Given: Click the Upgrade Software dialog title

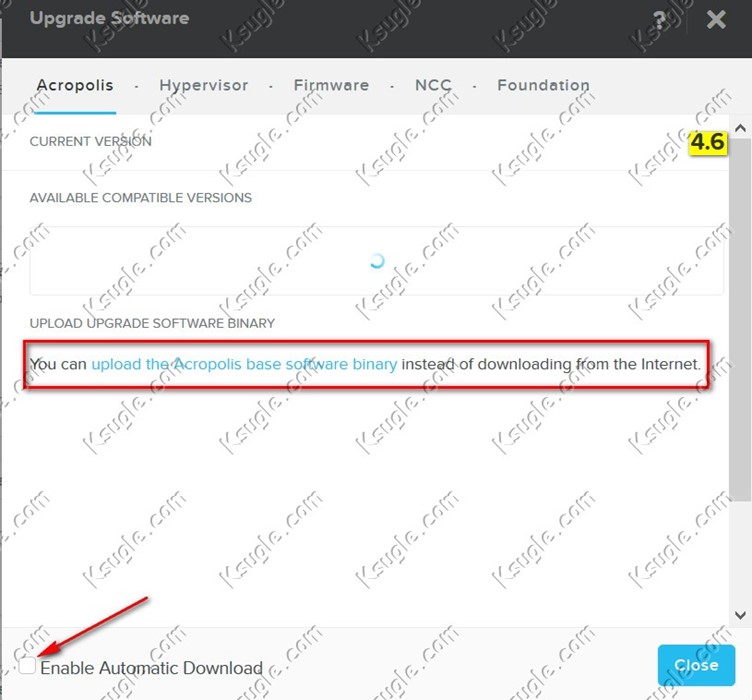Looking at the screenshot, I should tap(109, 18).
